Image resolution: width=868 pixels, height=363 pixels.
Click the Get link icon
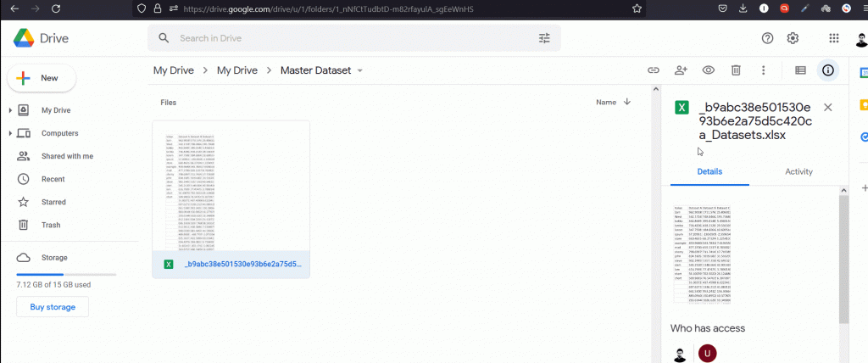[x=654, y=70]
